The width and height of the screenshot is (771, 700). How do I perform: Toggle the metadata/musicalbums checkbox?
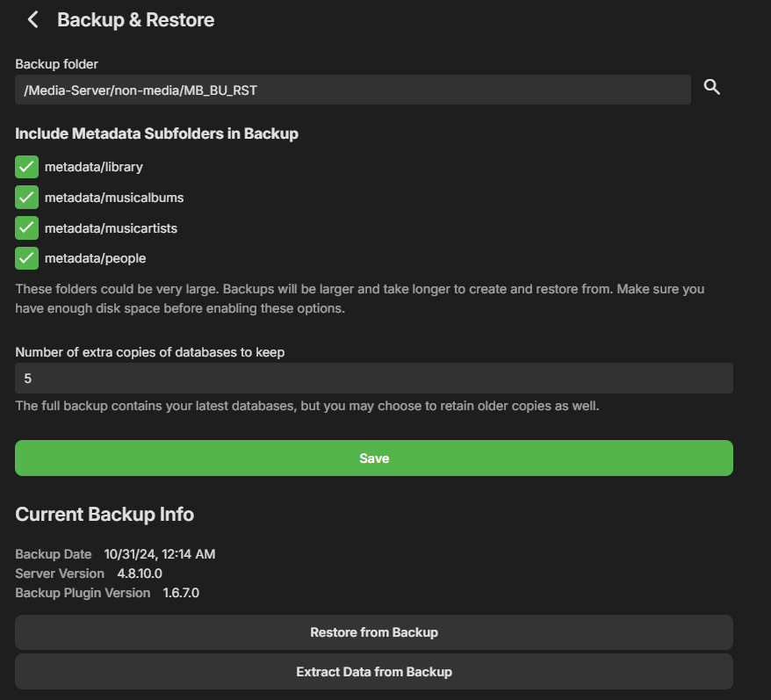click(26, 198)
